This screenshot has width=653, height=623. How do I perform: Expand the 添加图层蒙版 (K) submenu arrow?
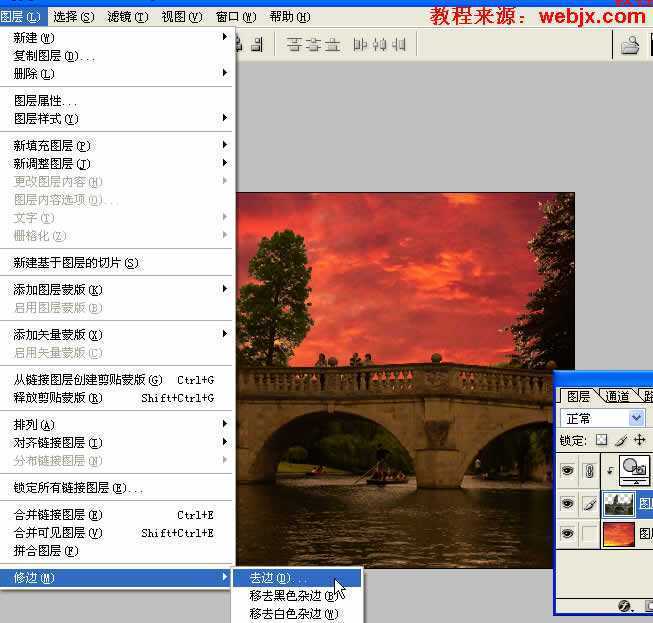224,289
